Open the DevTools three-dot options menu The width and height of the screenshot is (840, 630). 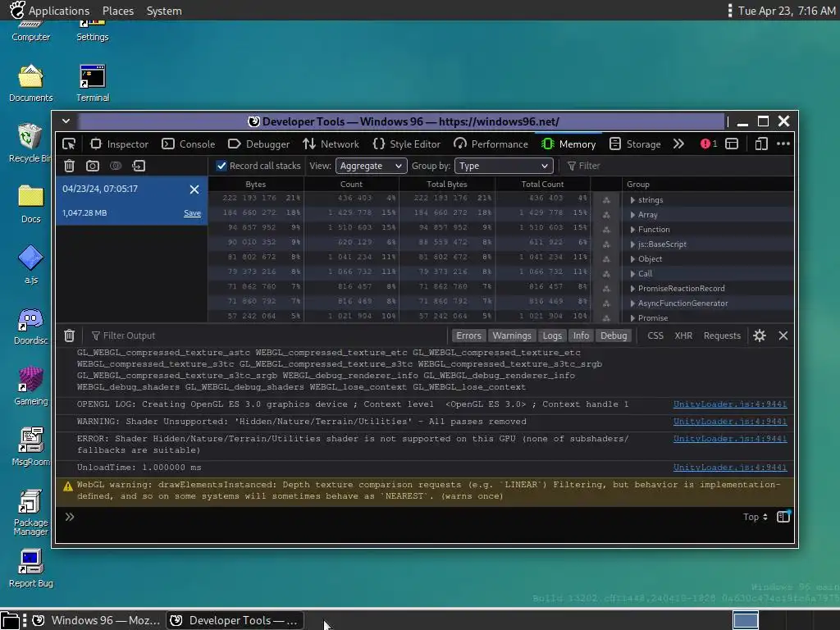tap(783, 144)
